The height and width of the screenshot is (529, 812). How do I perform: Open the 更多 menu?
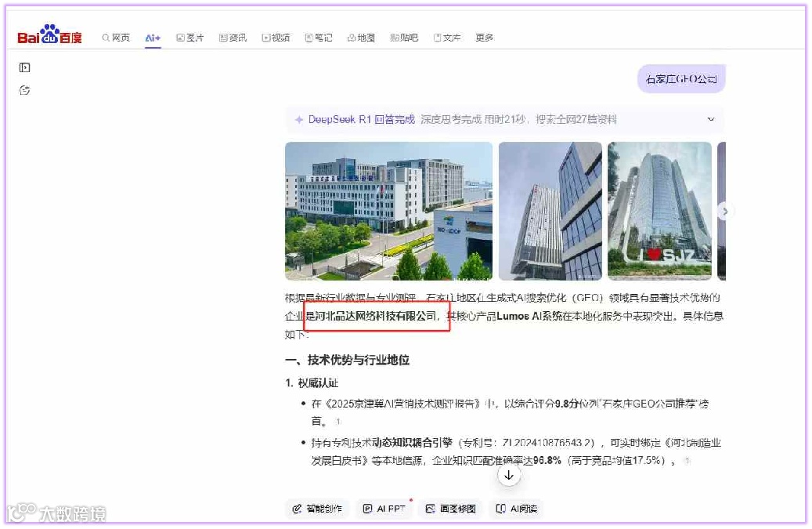(484, 38)
